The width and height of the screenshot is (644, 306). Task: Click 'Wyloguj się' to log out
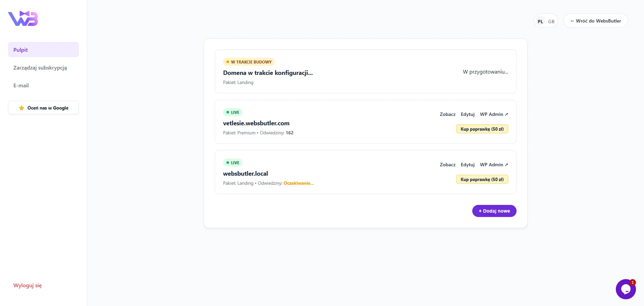[x=27, y=285]
